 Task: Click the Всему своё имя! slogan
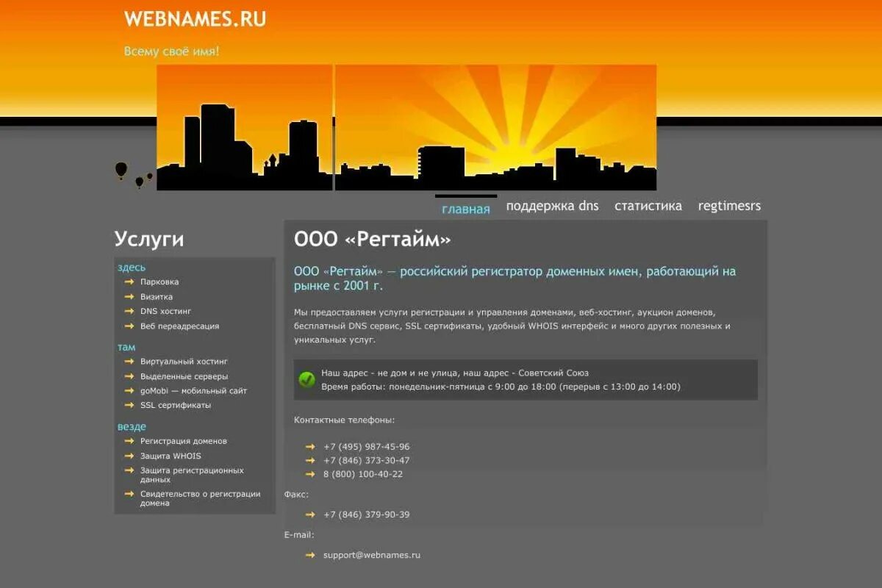click(171, 51)
